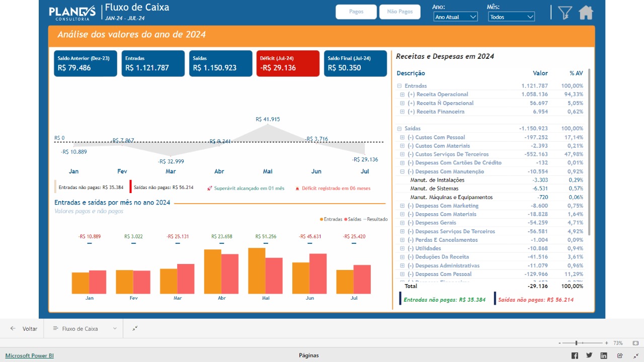
Task: Toggle Saídas series in the chart legend
Action: pyautogui.click(x=352, y=219)
